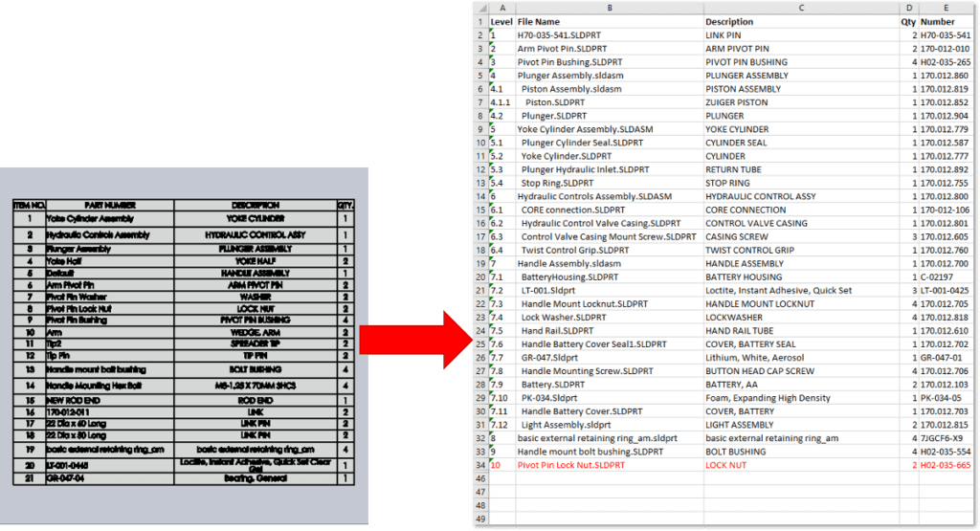Select column C header in spreadsheet
The width and height of the screenshot is (980, 531).
click(801, 8)
